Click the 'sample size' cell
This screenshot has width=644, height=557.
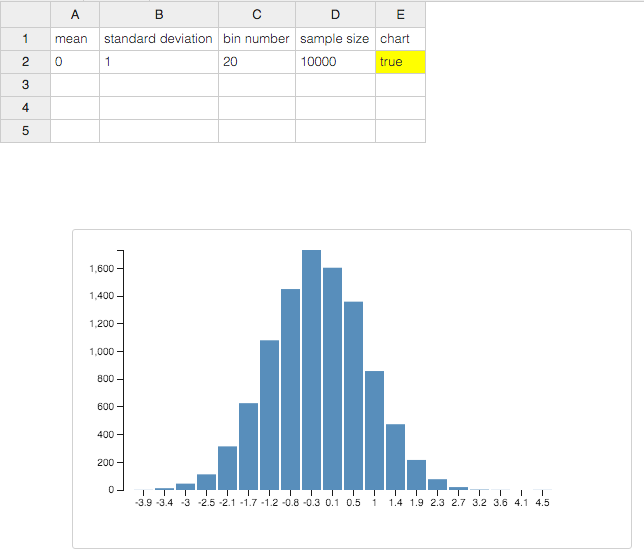335,39
